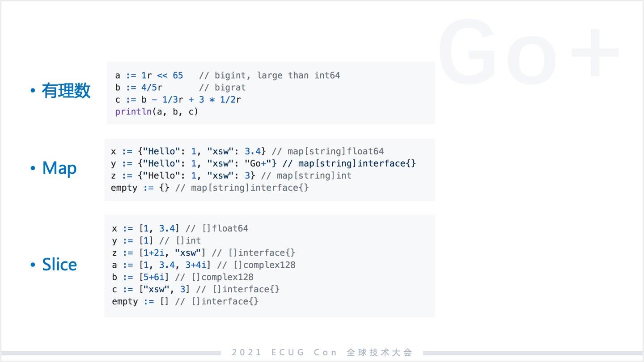Click the y := [1] slice line

(x=156, y=241)
